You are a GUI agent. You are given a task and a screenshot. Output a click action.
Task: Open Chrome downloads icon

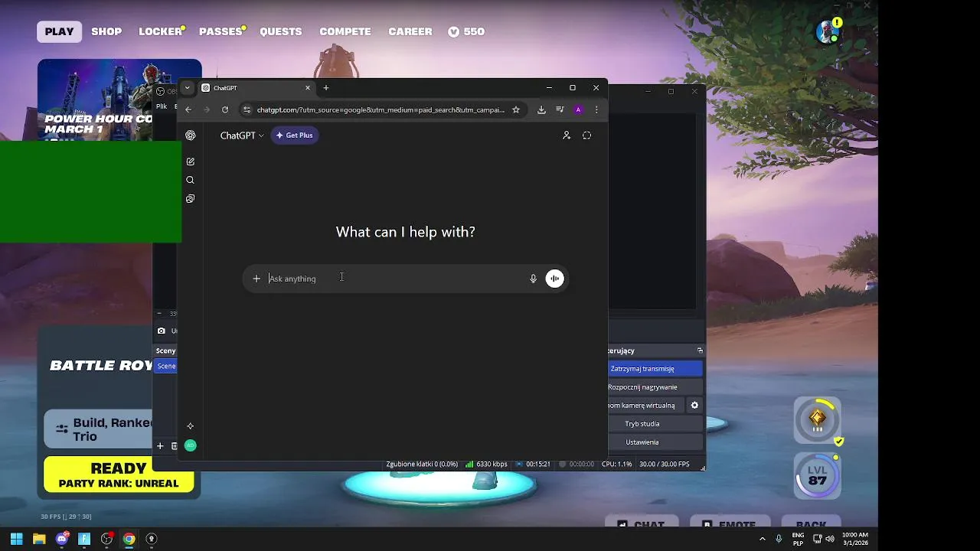pyautogui.click(x=541, y=109)
